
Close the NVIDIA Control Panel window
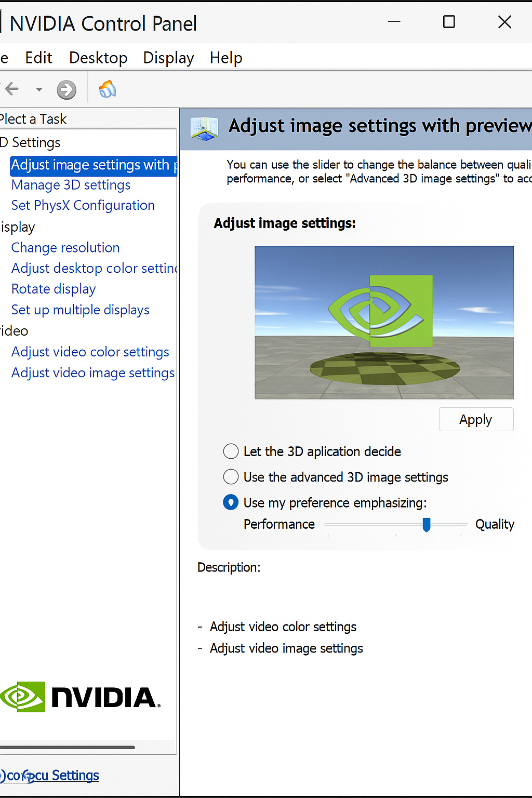(504, 22)
